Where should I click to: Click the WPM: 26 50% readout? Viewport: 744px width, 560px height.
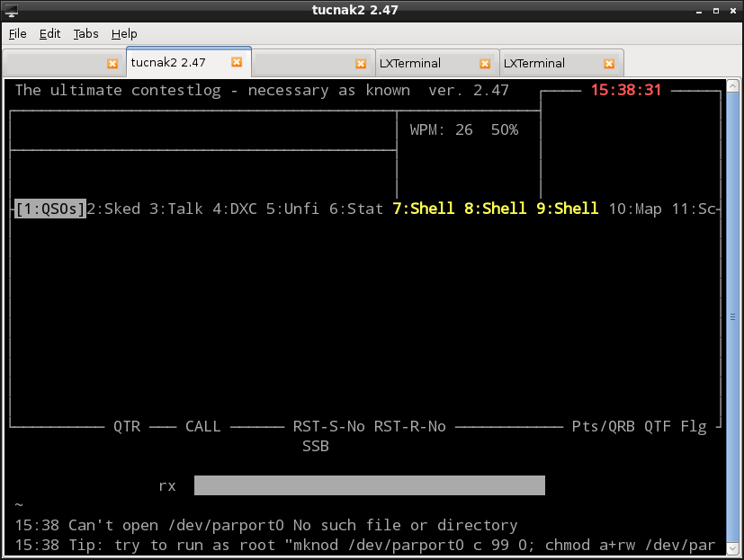464,130
